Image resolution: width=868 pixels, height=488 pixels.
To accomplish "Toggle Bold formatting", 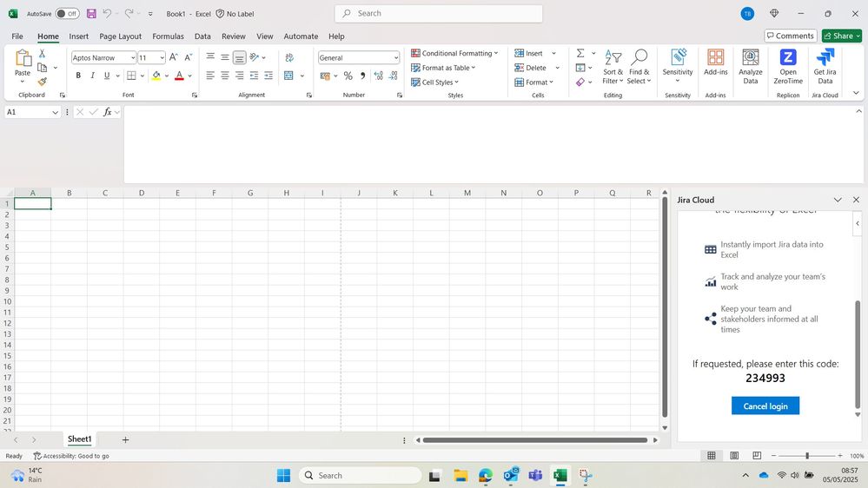I will tap(78, 76).
